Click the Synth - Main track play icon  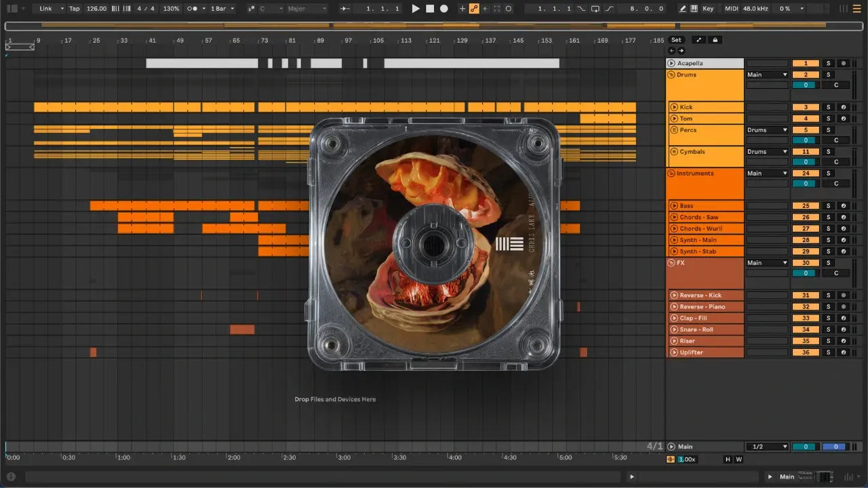click(674, 240)
